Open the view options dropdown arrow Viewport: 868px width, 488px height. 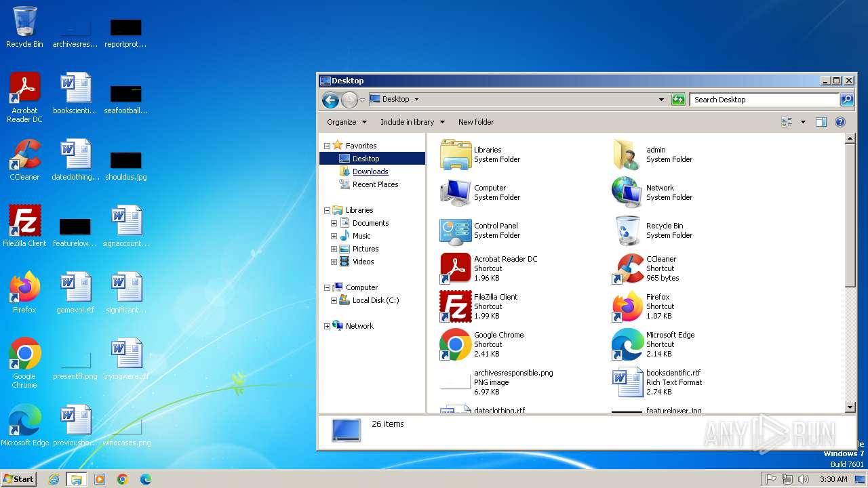point(803,122)
